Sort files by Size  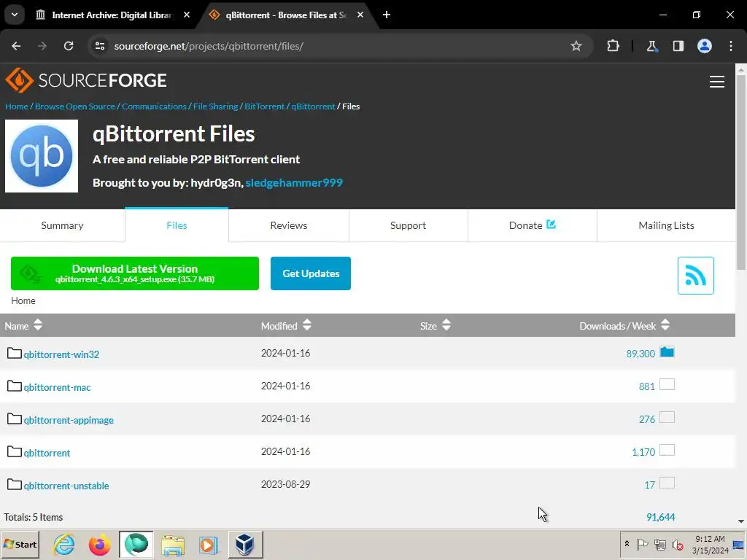[x=435, y=325]
